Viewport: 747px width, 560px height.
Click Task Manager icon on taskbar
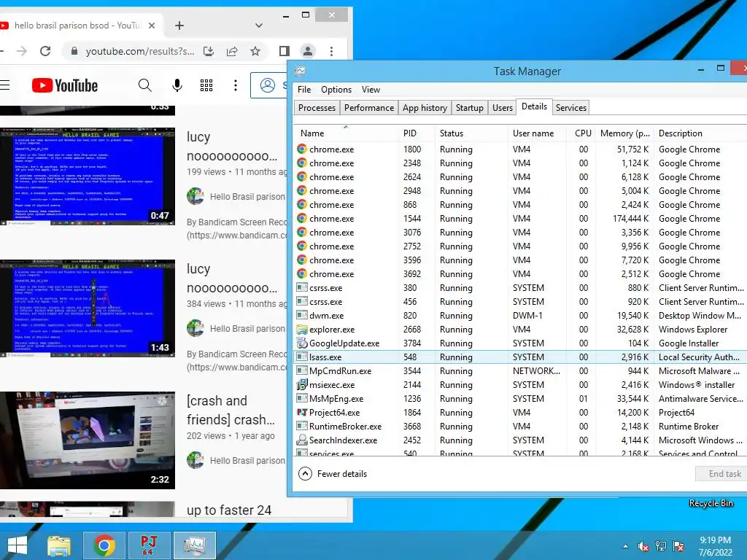click(194, 545)
